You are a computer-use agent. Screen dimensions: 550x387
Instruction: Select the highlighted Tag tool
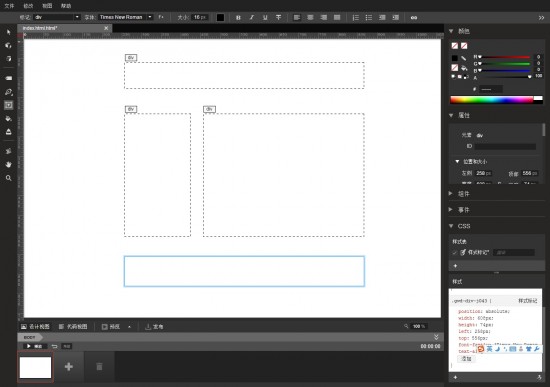[x=9, y=105]
